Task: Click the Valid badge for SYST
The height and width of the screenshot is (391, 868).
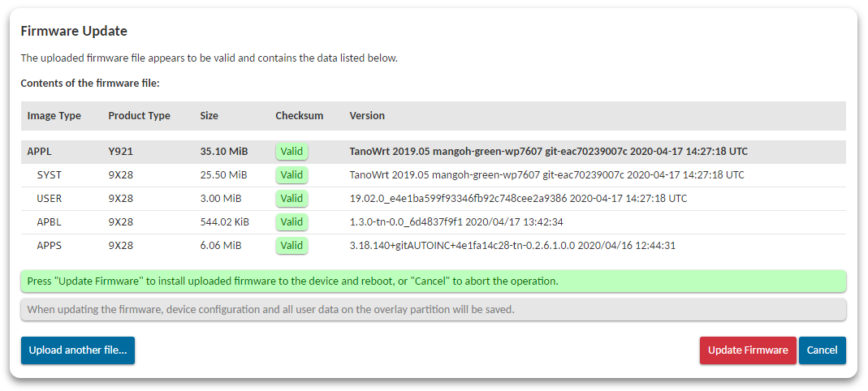Action: 291,175
